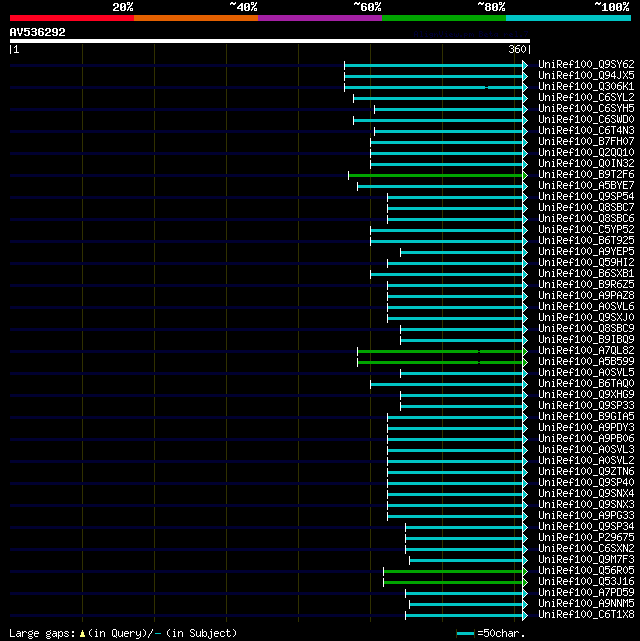Open hit UniRef100_A9PAZ8

[x=586, y=296]
